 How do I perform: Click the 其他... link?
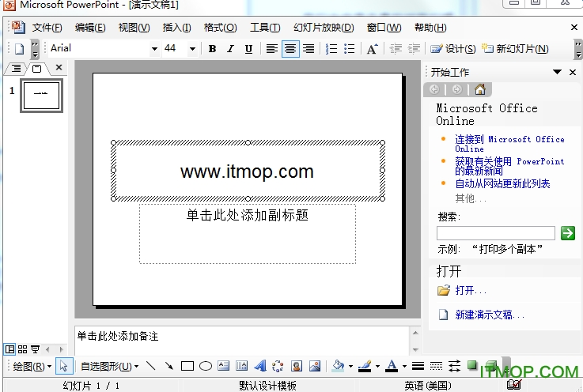(x=471, y=199)
